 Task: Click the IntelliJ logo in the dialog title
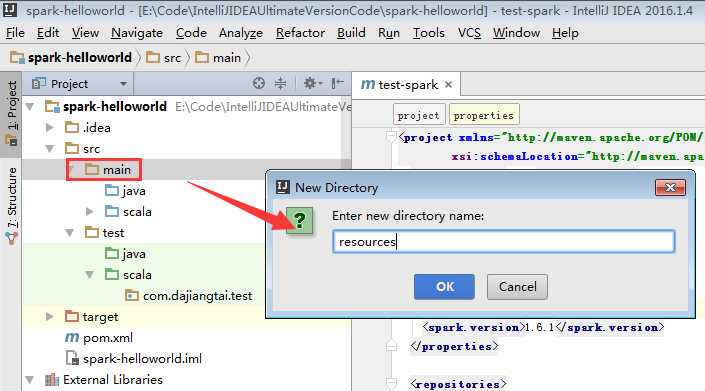tap(282, 187)
